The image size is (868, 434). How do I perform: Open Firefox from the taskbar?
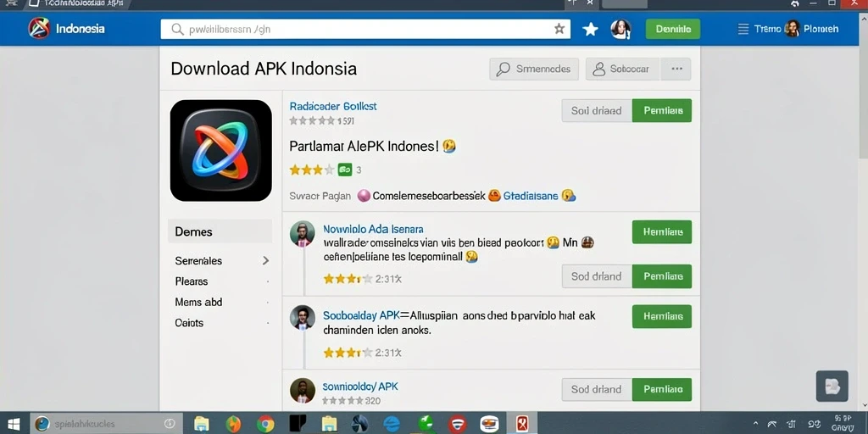[x=234, y=424]
